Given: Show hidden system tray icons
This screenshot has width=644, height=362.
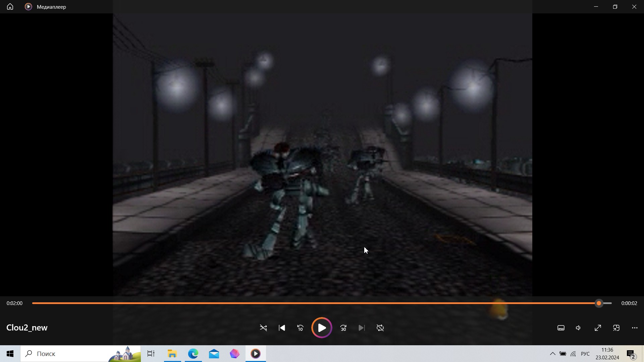Looking at the screenshot, I should 552,354.
